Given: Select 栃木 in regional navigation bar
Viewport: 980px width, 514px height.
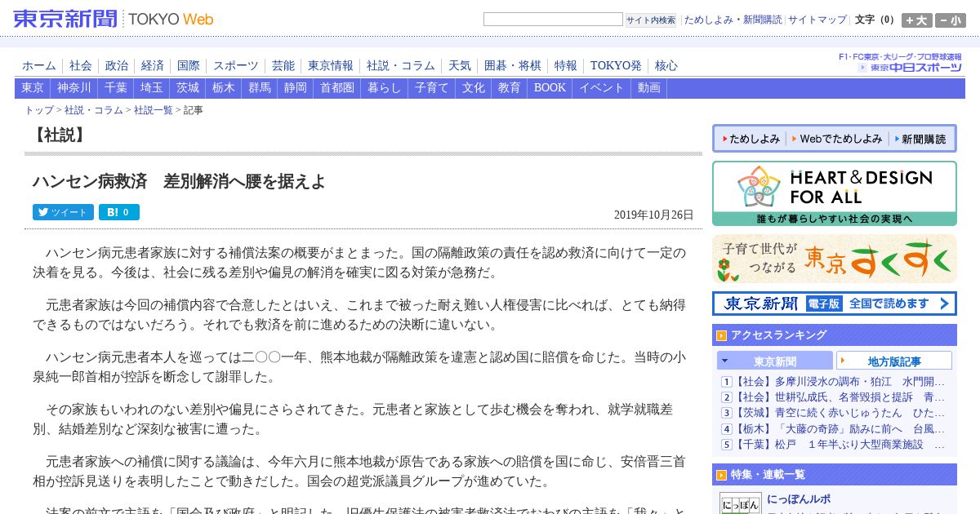Looking at the screenshot, I should (x=224, y=88).
